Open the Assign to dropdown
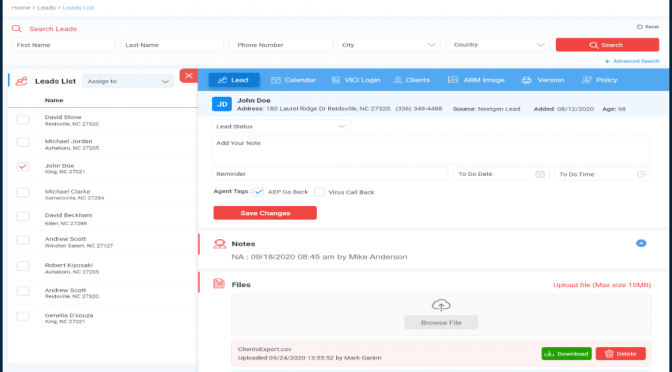Image resolution: width=672 pixels, height=372 pixels. pos(128,81)
